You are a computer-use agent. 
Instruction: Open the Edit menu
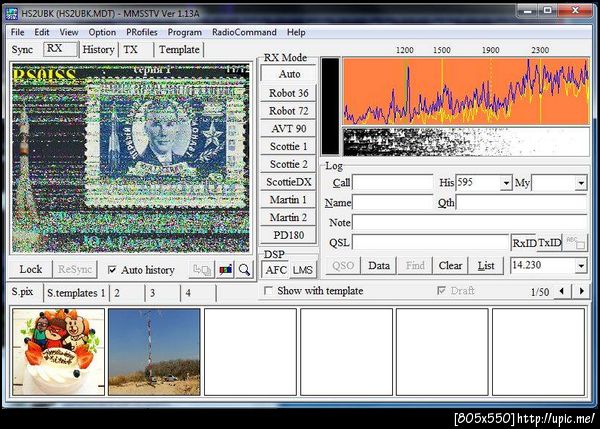[42, 32]
